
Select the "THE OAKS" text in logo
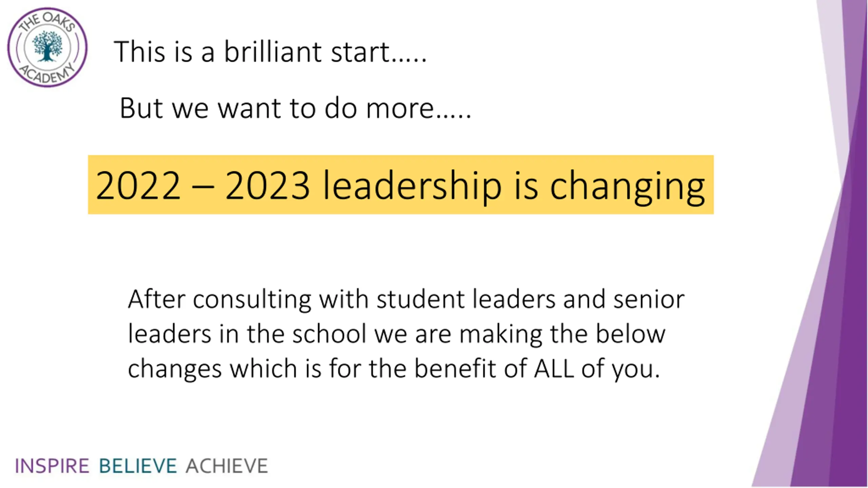click(x=47, y=22)
